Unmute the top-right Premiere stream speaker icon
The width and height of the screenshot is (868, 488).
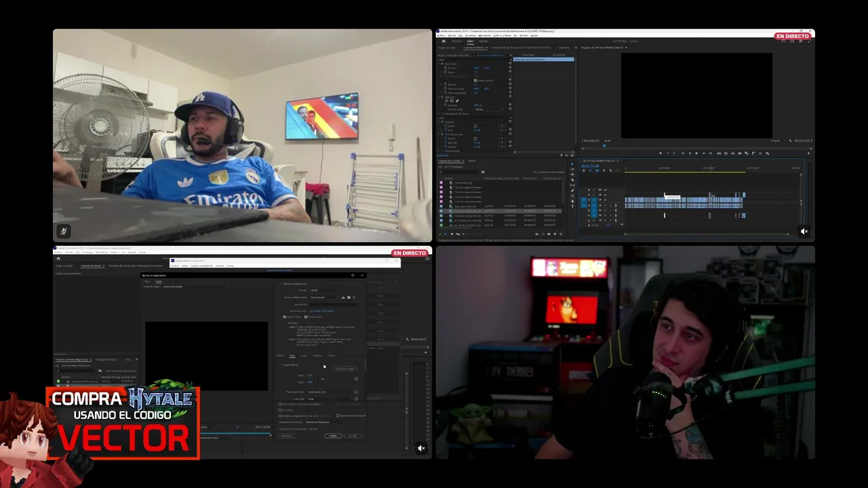pos(804,231)
